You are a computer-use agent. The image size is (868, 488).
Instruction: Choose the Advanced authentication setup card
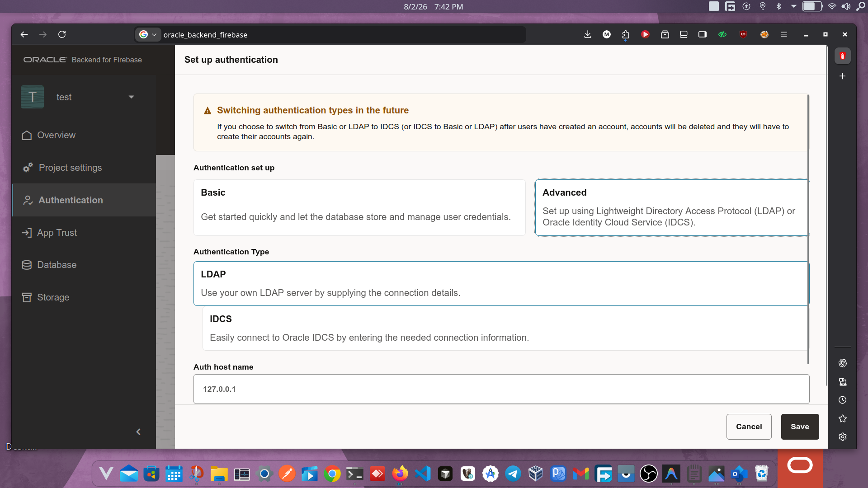click(x=672, y=207)
